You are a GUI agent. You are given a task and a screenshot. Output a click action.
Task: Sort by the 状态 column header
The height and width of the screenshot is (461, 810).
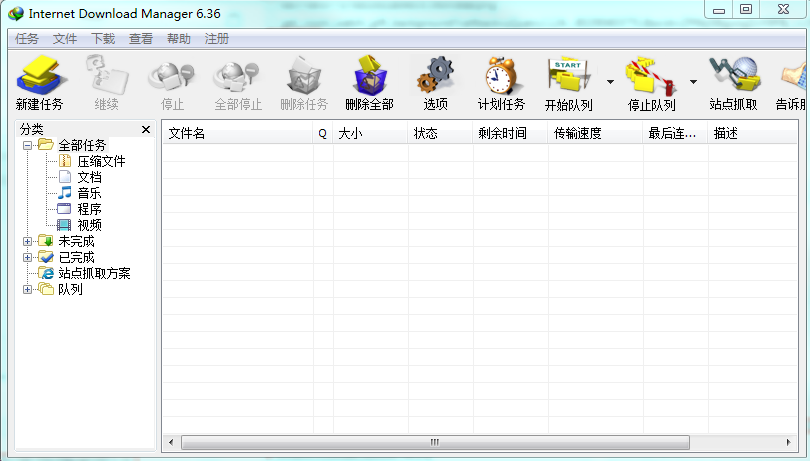[440, 133]
